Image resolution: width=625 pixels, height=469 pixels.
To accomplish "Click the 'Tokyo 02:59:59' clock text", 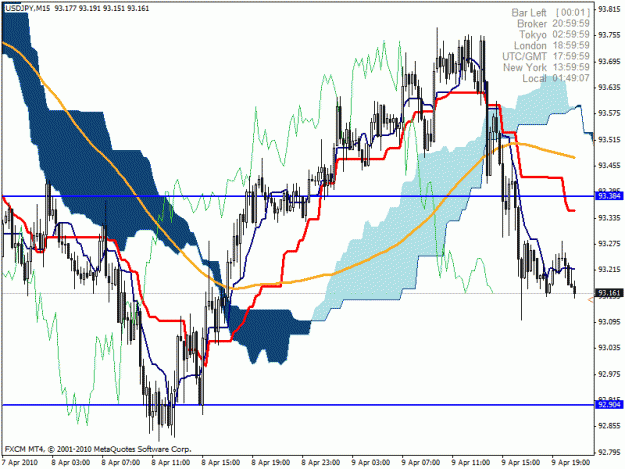I will (554, 34).
